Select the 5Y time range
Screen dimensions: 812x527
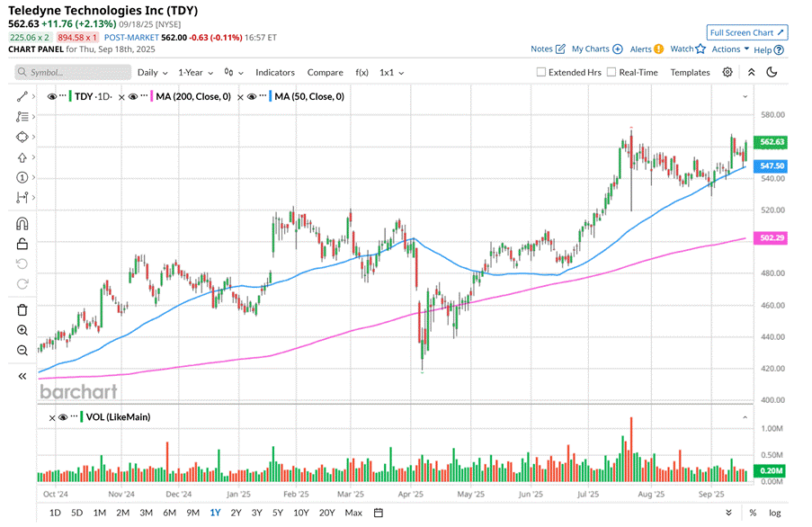278,513
